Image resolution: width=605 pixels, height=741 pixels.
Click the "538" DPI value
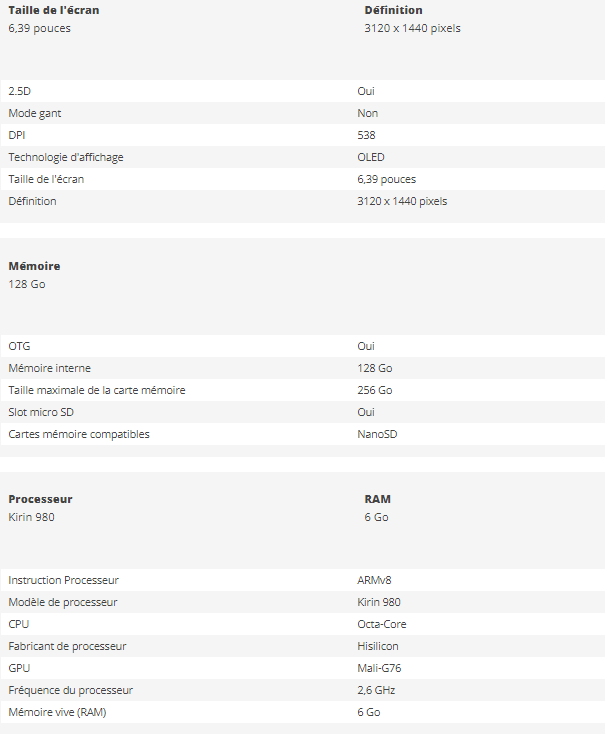point(366,135)
